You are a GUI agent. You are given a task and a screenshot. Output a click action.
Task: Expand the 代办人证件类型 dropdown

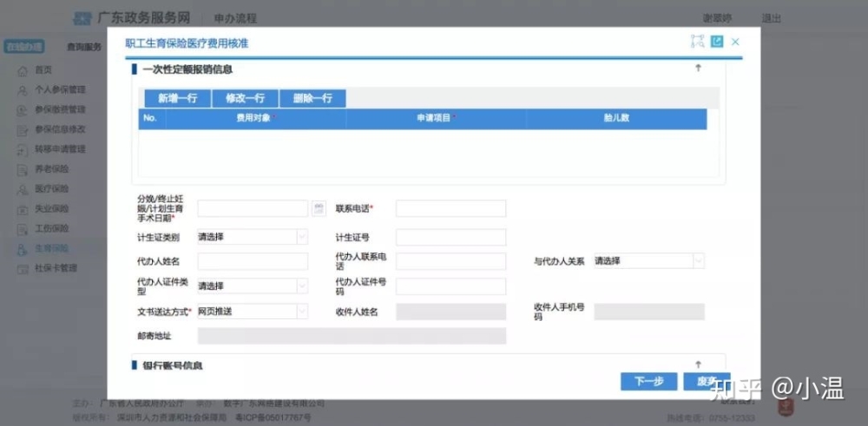point(253,286)
